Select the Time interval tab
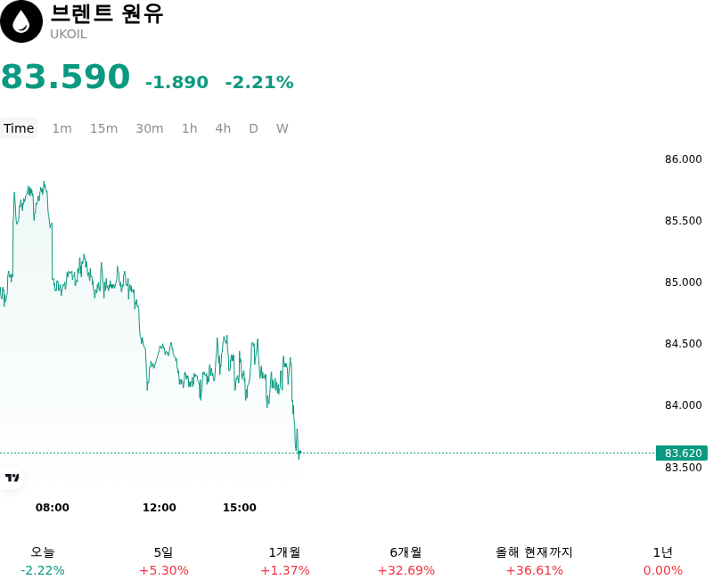713x588 pixels. tap(19, 128)
